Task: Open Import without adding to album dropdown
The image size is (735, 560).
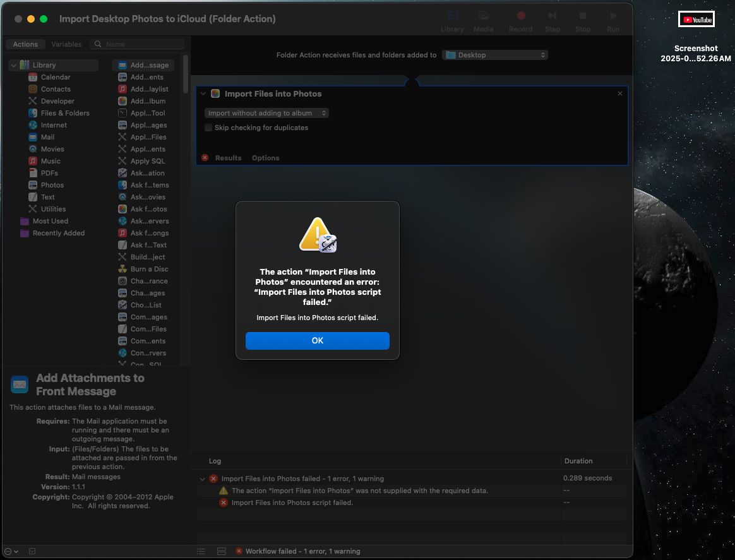Action: tap(266, 113)
